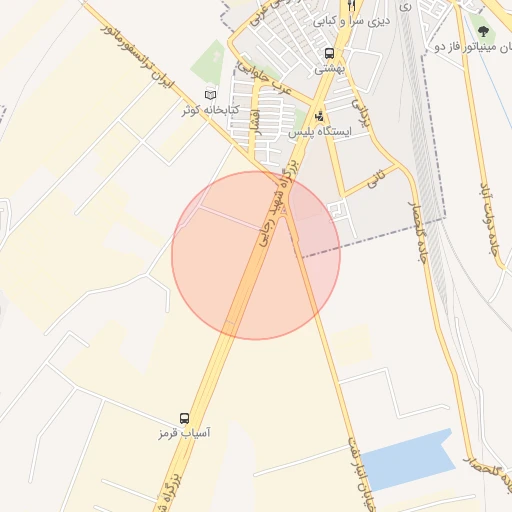Click the ایستگاه پلیس label
The height and width of the screenshot is (512, 512).
320,132
